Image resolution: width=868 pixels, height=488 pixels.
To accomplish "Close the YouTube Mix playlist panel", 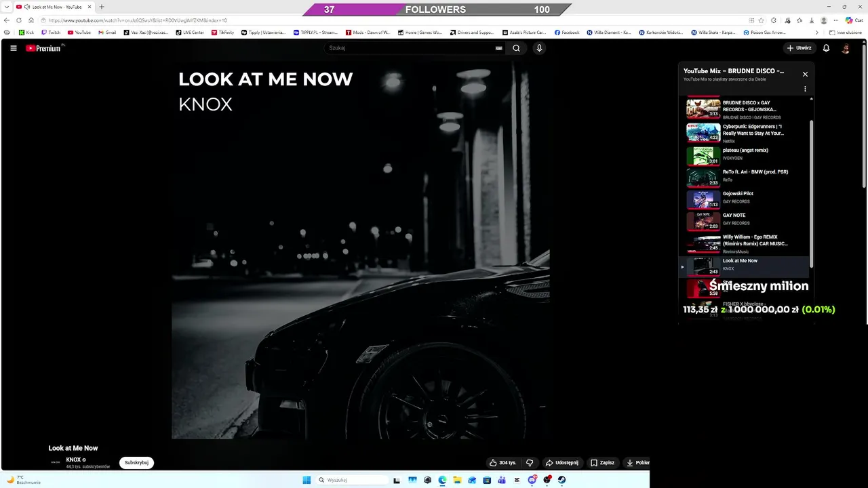I will point(805,74).
